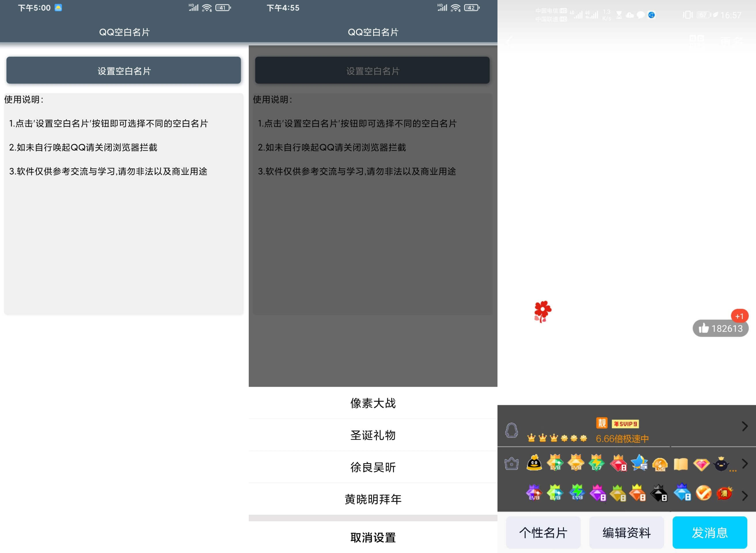
Task: Click the blue 发消息 button
Action: coord(709,532)
